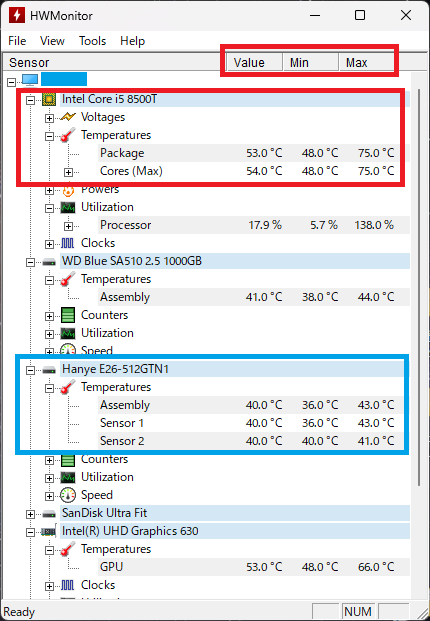Viewport: 430px width, 621px height.
Task: Click the Value column header
Action: (x=255, y=63)
